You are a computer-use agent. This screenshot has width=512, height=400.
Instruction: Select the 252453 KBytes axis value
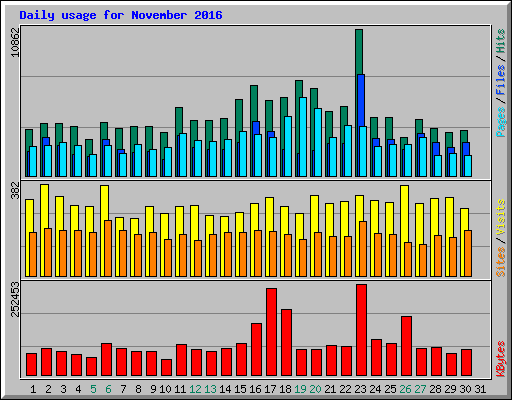click(15, 299)
